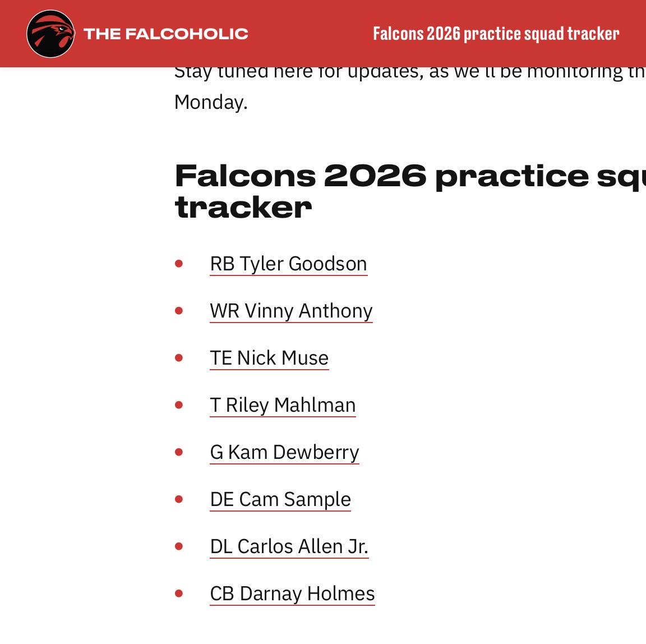Click the red bullet beside T Riley Mahlman
Screen dimensions: 646x644
[x=179, y=405]
